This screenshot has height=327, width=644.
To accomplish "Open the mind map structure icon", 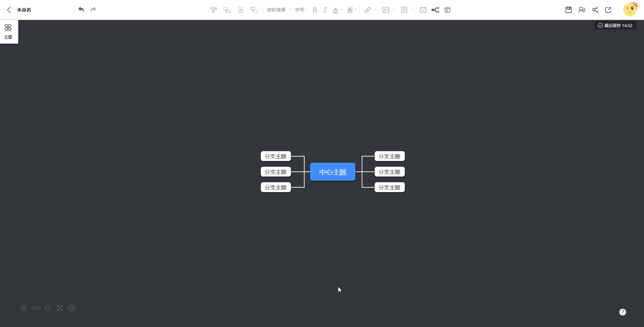I will click(435, 10).
